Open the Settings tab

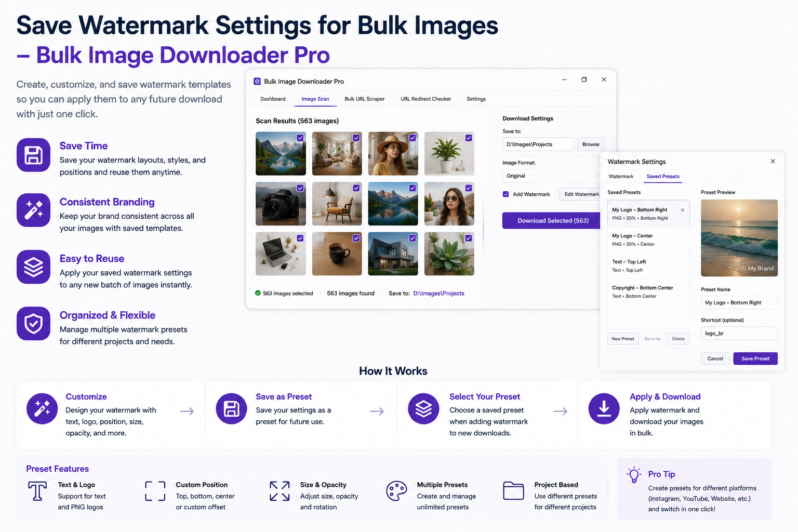pyautogui.click(x=476, y=99)
